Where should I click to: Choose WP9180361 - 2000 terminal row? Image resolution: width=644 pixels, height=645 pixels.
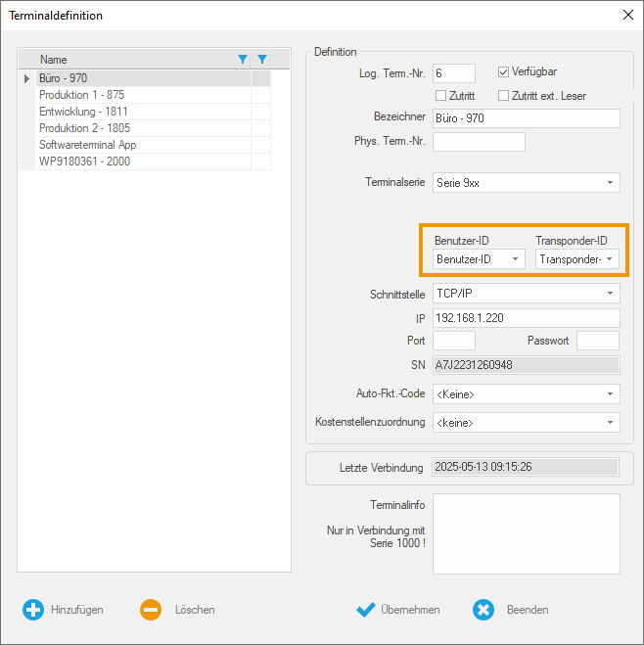pyautogui.click(x=84, y=161)
